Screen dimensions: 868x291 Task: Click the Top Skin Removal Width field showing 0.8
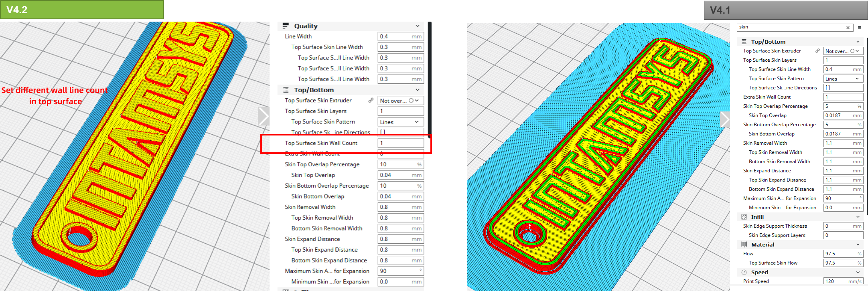pos(401,218)
